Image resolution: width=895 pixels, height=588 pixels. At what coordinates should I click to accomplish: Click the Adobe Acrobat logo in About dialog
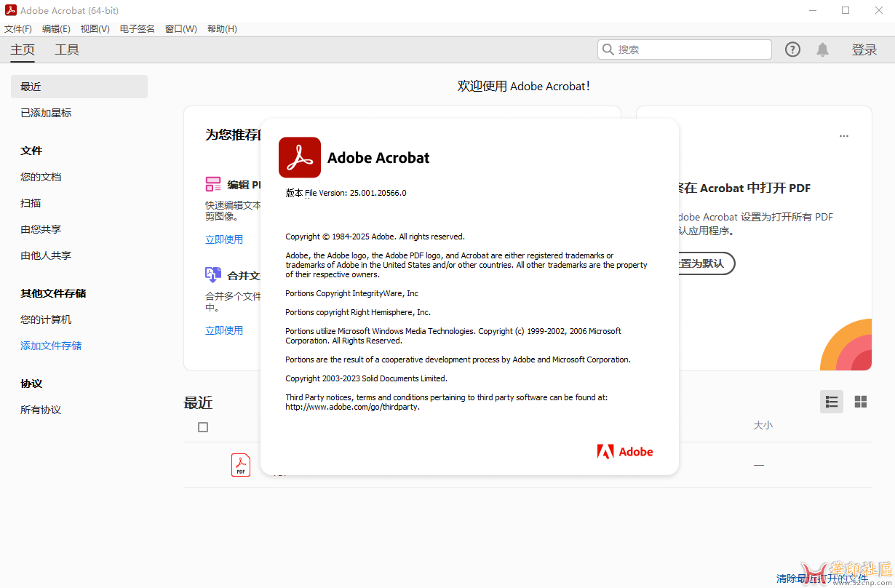click(300, 157)
